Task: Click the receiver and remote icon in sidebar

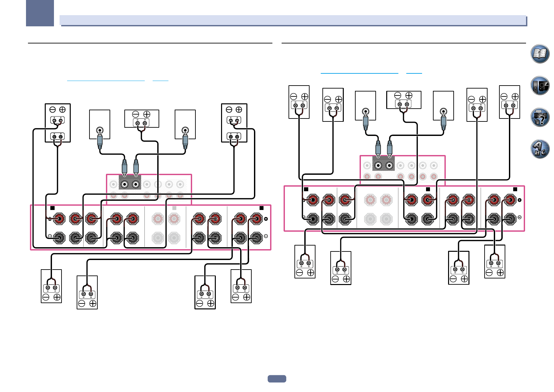Action: [x=540, y=86]
